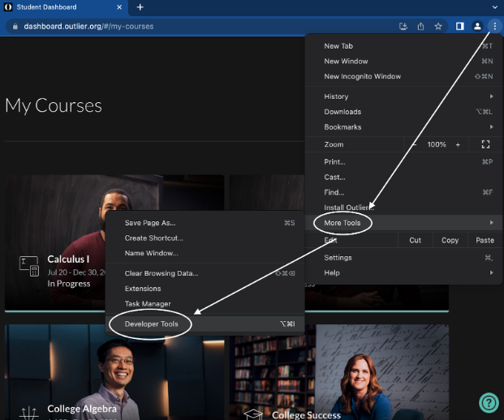
Task: Click the Calculus I calculator course icon
Action: pos(29,266)
